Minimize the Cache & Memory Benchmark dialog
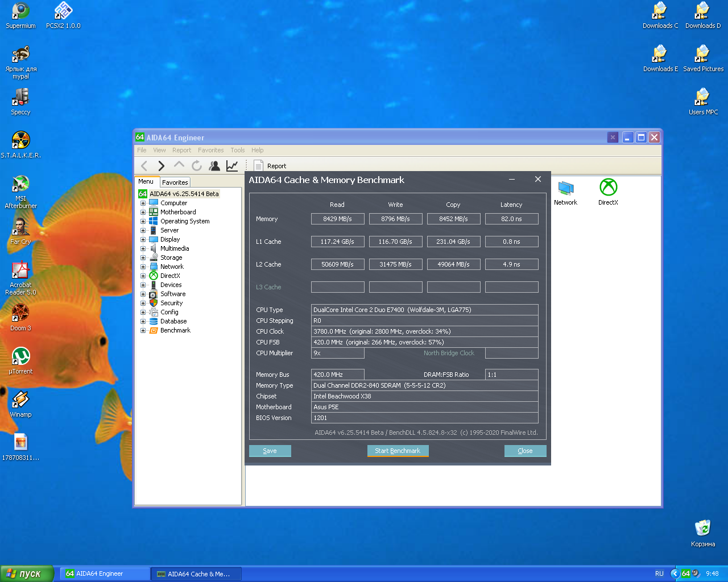Image resolution: width=728 pixels, height=582 pixels. pyautogui.click(x=512, y=180)
